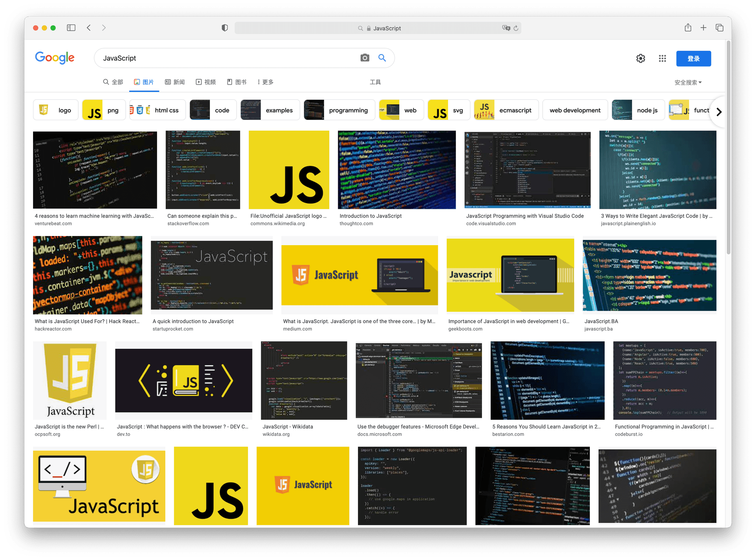The width and height of the screenshot is (756, 560).
Task: Click the 'thoughtco.com' source link
Action: [356, 223]
